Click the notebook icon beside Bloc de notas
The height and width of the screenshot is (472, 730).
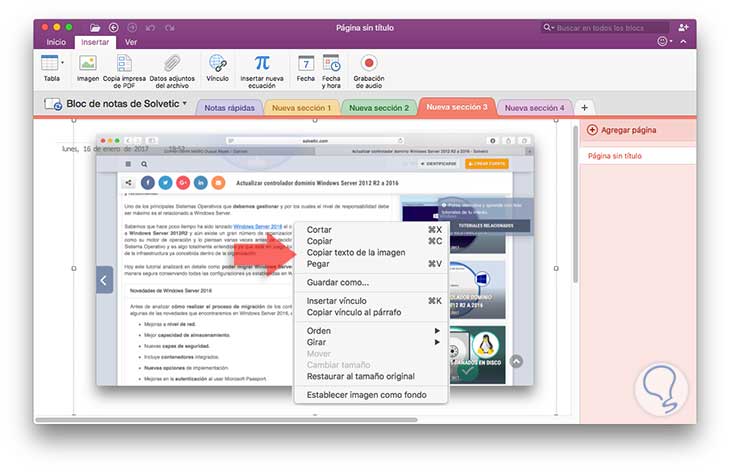pos(53,104)
